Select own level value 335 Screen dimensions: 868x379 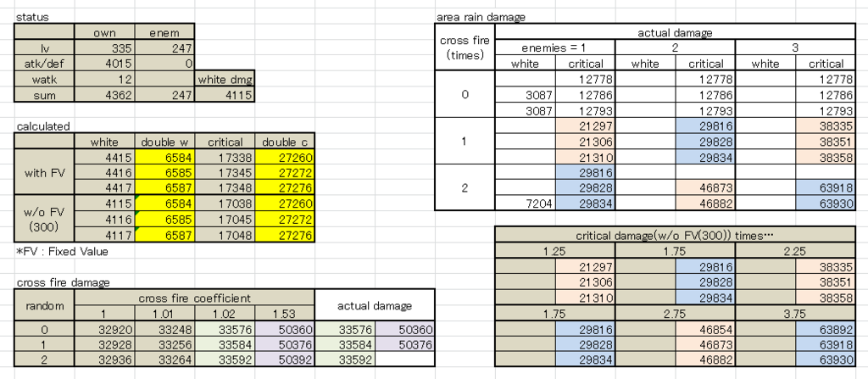click(x=104, y=48)
